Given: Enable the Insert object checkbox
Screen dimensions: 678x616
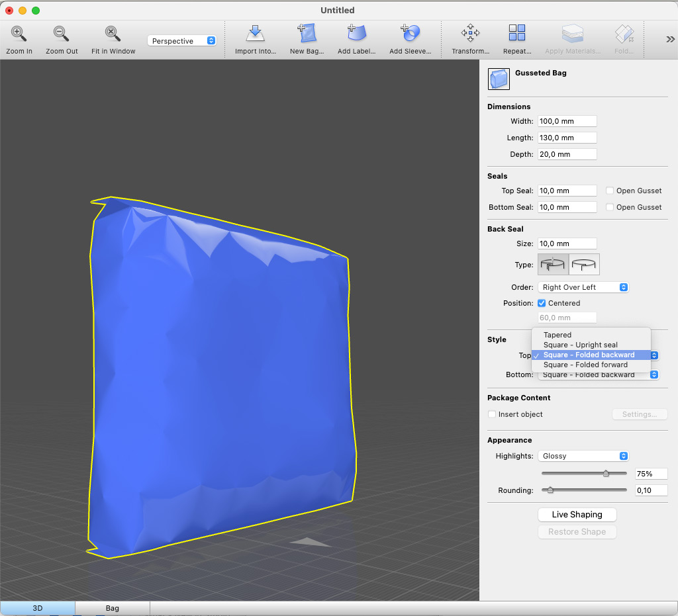Looking at the screenshot, I should tap(492, 414).
